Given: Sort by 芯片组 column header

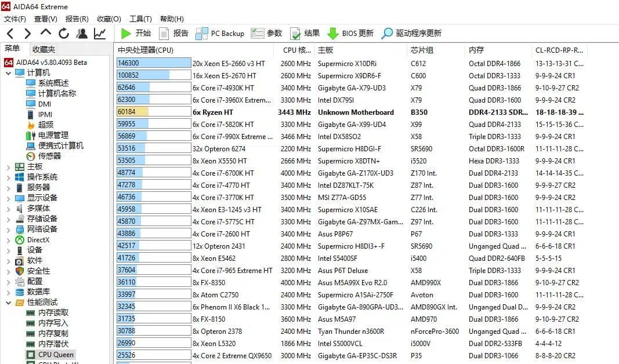Looking at the screenshot, I should [x=436, y=50].
